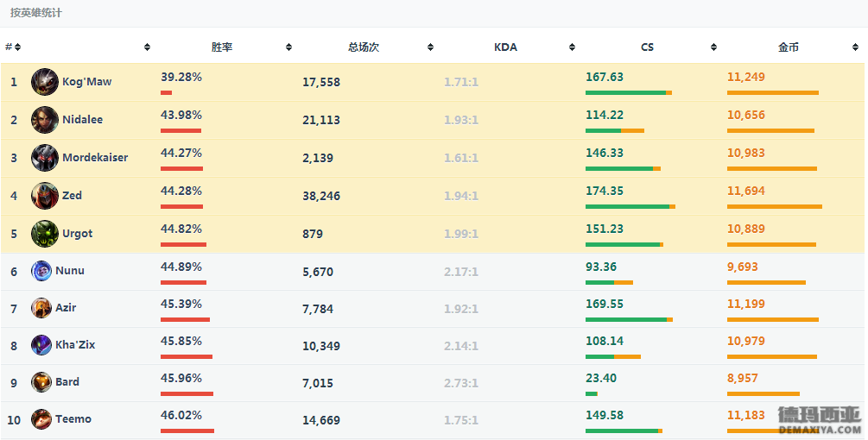Click Kha'Zix champion portrait icon
Screen dimensions: 868x440
pyautogui.click(x=41, y=345)
